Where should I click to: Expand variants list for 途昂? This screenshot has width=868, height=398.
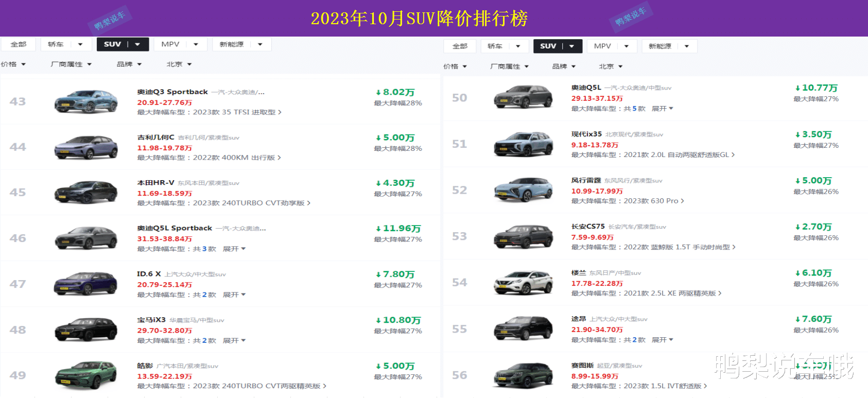[662, 340]
